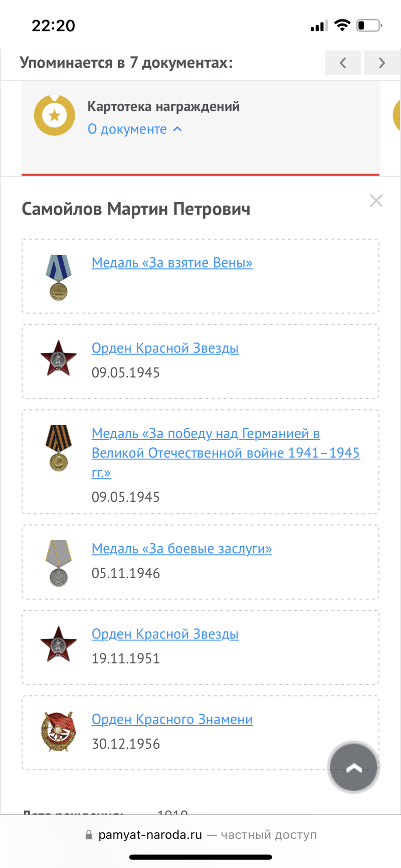
Task: Open Орден Красной Звезды link from 1951
Action: [x=165, y=634]
